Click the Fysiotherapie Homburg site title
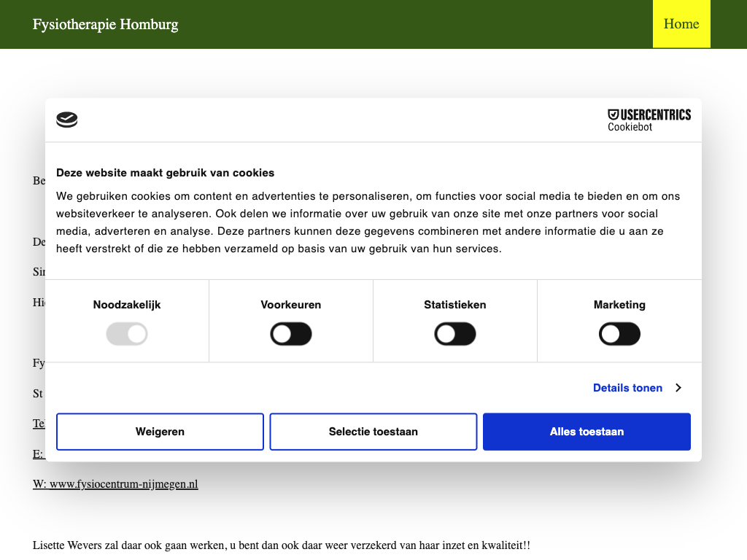 [x=106, y=24]
